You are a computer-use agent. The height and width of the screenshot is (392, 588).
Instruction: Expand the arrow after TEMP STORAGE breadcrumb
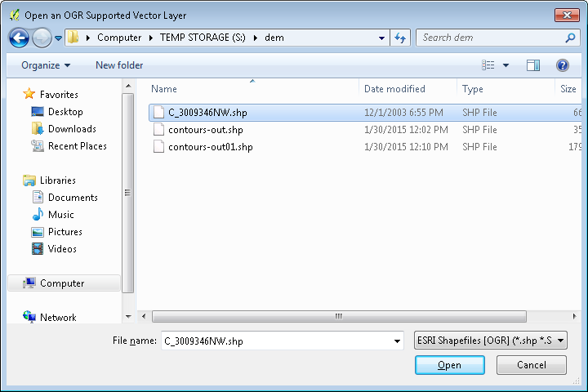pos(256,38)
